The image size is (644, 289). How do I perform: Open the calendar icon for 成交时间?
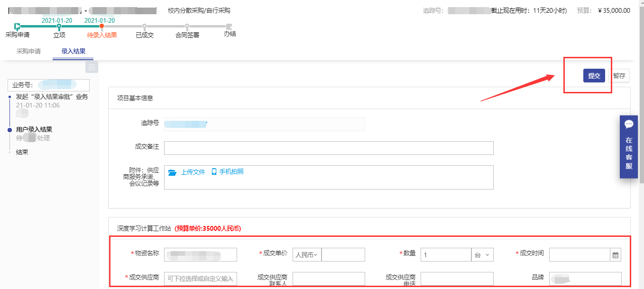pos(615,255)
